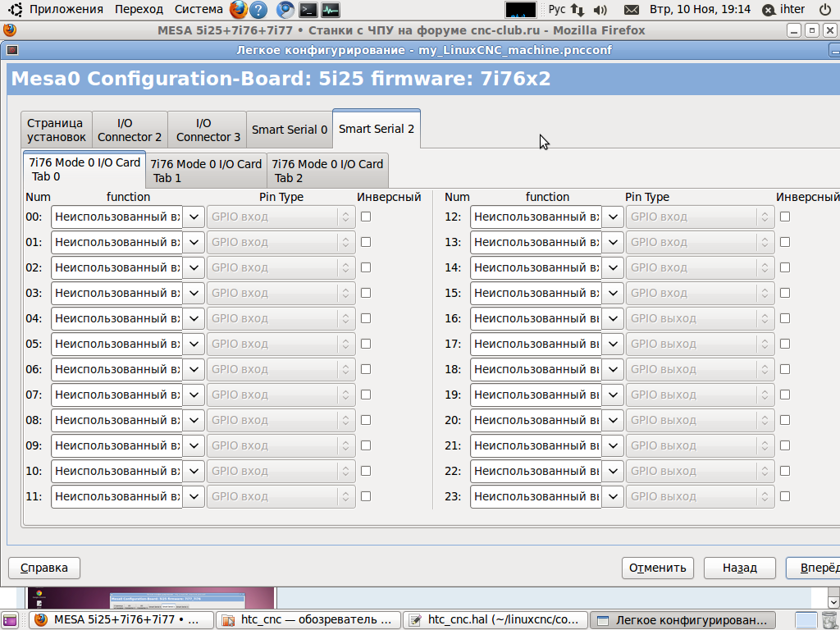Click the Chromium browser launcher icon
Viewport: 840px width, 630px height.
[x=285, y=10]
